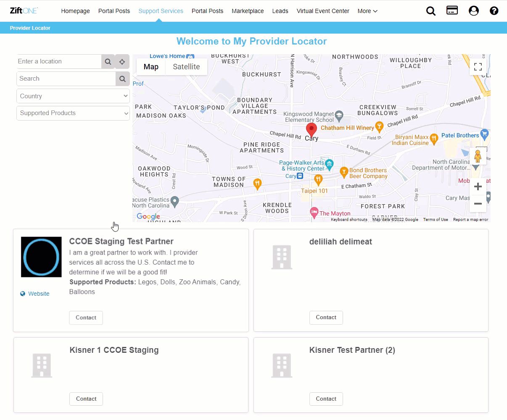
Task: Click CCOE Staging Test Partner title
Action: coord(121,241)
